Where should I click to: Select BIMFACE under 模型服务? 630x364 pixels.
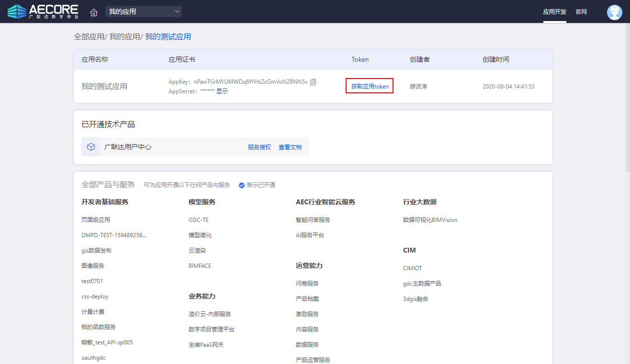[200, 266]
